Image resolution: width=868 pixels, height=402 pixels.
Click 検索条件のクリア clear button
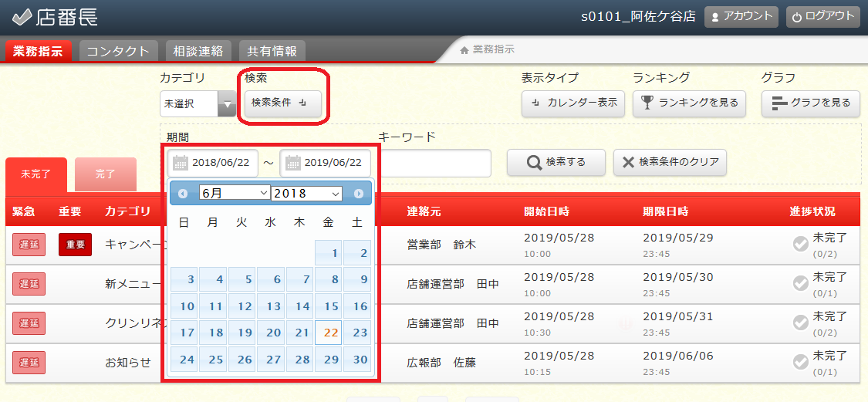click(x=670, y=162)
